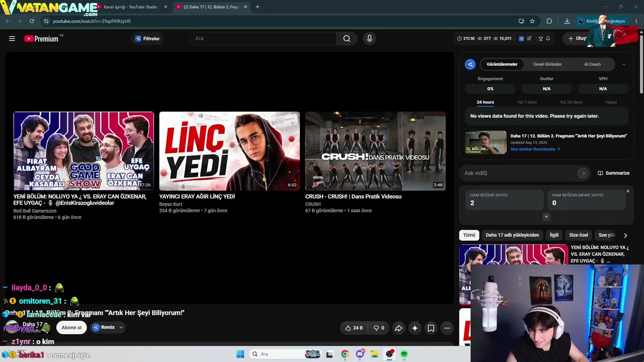This screenshot has width=644, height=362.
Task: Close the Daha 17 video tab
Action: (246, 7)
